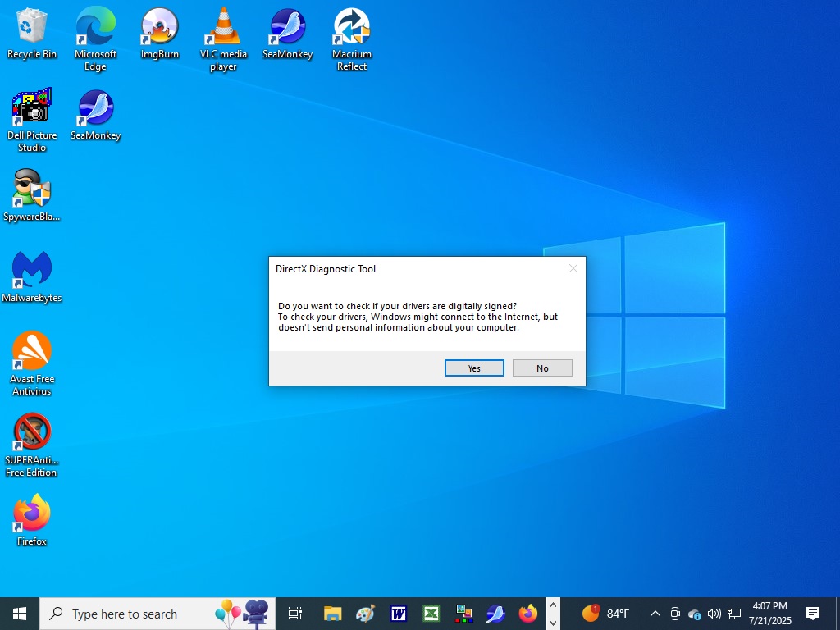The width and height of the screenshot is (840, 630).
Task: Click the Show desktop sliver
Action: [x=838, y=614]
